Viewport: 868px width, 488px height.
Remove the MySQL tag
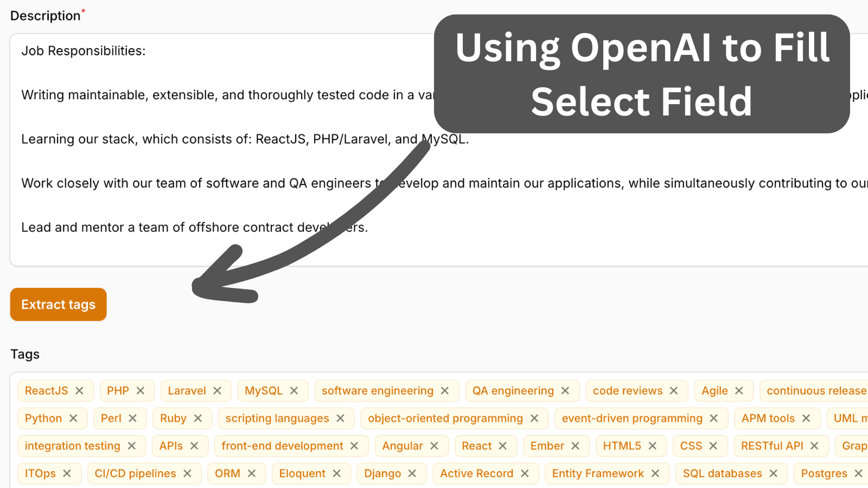(x=294, y=390)
